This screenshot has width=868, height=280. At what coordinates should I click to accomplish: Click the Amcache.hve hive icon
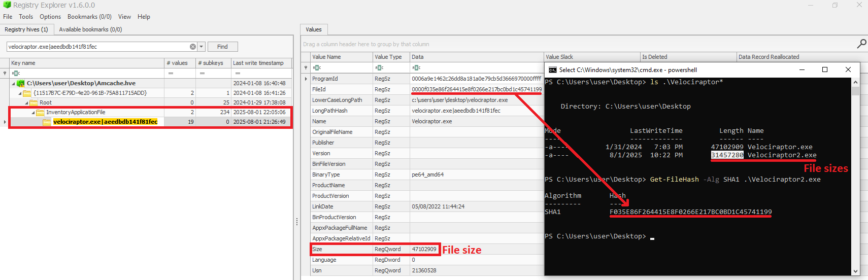[21, 83]
